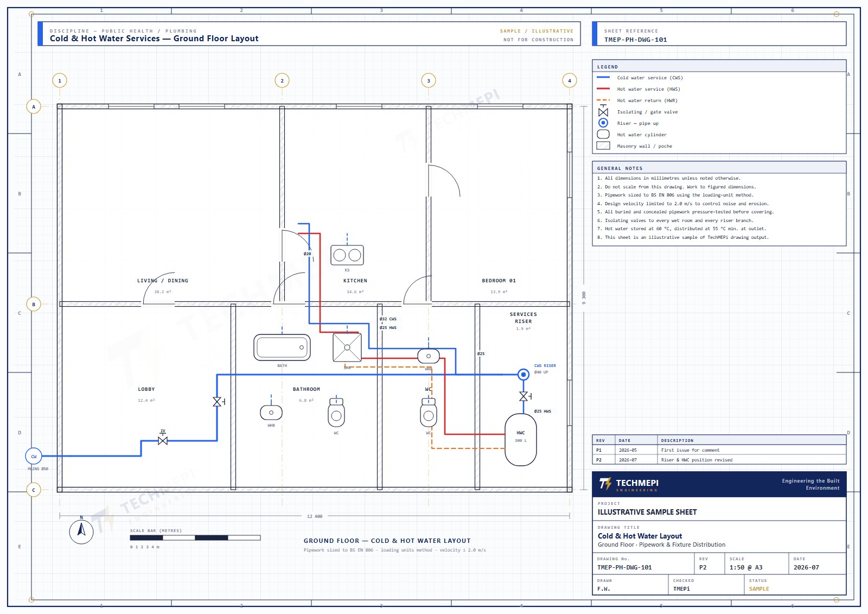Click the SERVICES RISER label
This screenshot has width=868, height=614.
point(524,318)
